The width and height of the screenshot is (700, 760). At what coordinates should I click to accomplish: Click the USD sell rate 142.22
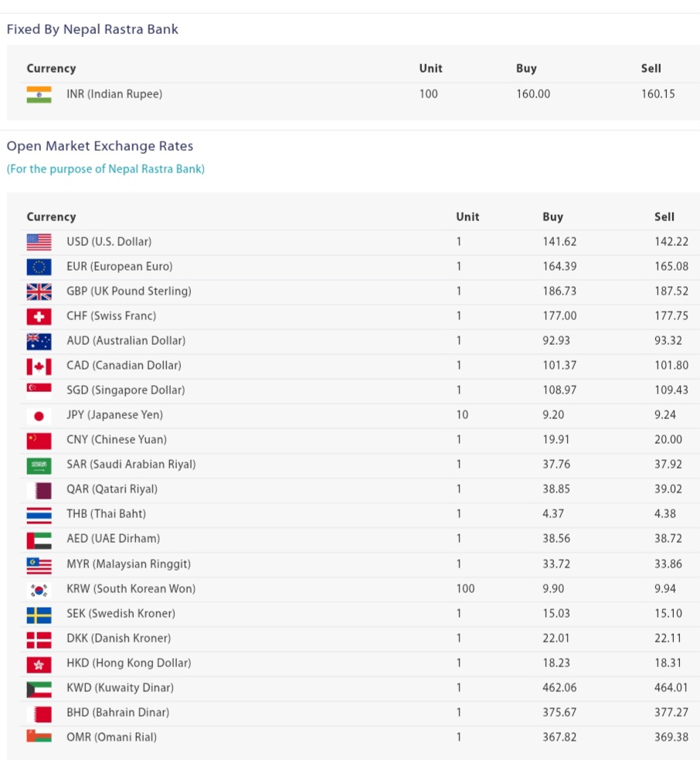pos(670,242)
